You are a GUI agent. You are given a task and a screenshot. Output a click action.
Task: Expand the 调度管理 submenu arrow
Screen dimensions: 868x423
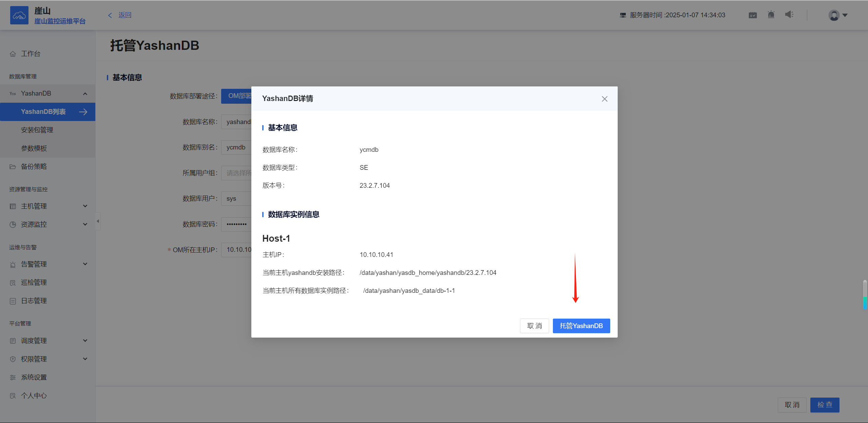coord(85,341)
